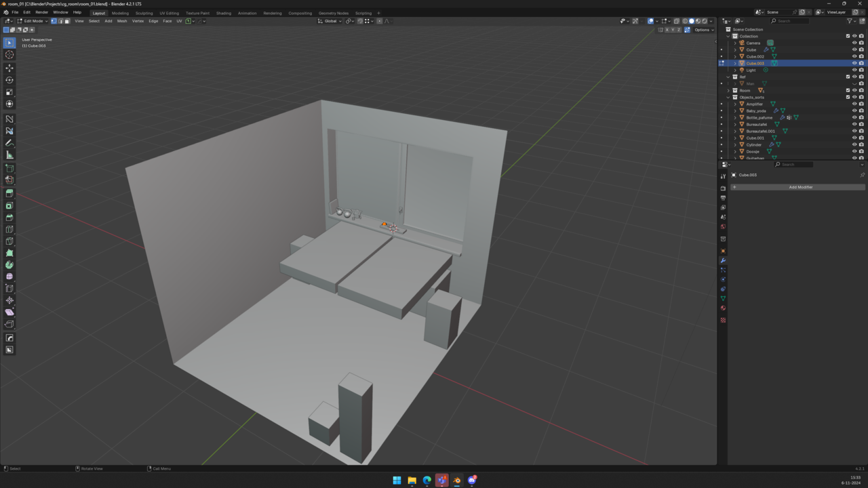Click the outliner search field
The width and height of the screenshot is (868, 488).
[790, 21]
